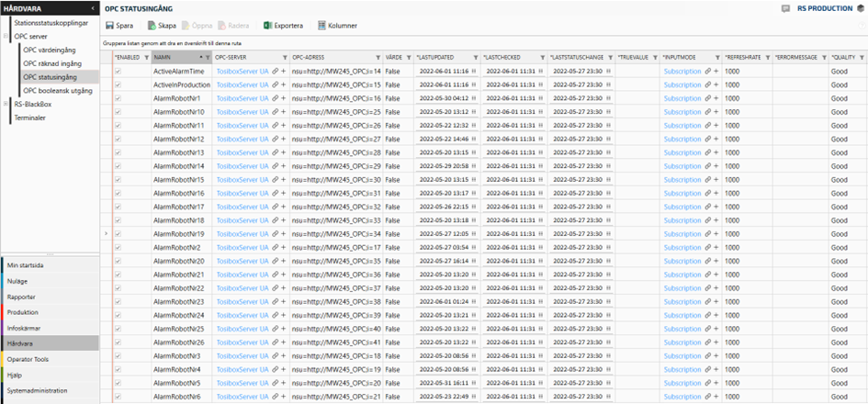Toggle Enabled checkbox for AlarmRobotNr2
The width and height of the screenshot is (868, 404).
(118, 248)
